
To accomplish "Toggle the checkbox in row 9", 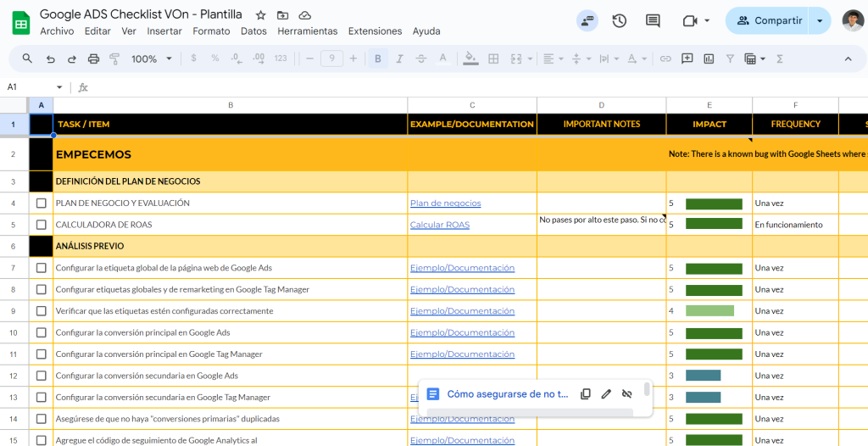I will 42,311.
